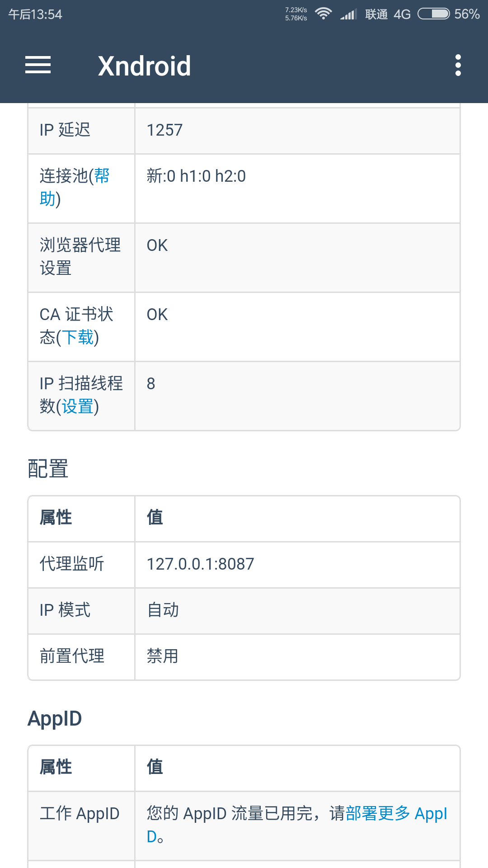Tap the IP 延迟 value 1257
This screenshot has width=488, height=868.
pos(164,130)
